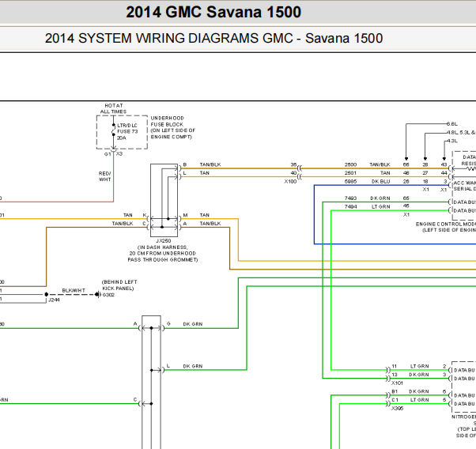Click the 'DK GRN' label at pin L
The image size is (476, 449).
[x=192, y=367]
